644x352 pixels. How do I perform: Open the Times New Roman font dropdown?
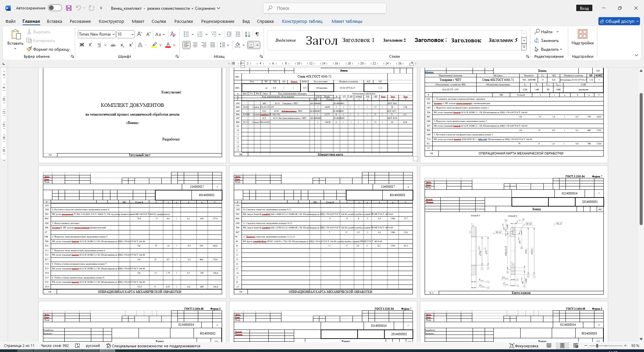tap(114, 34)
